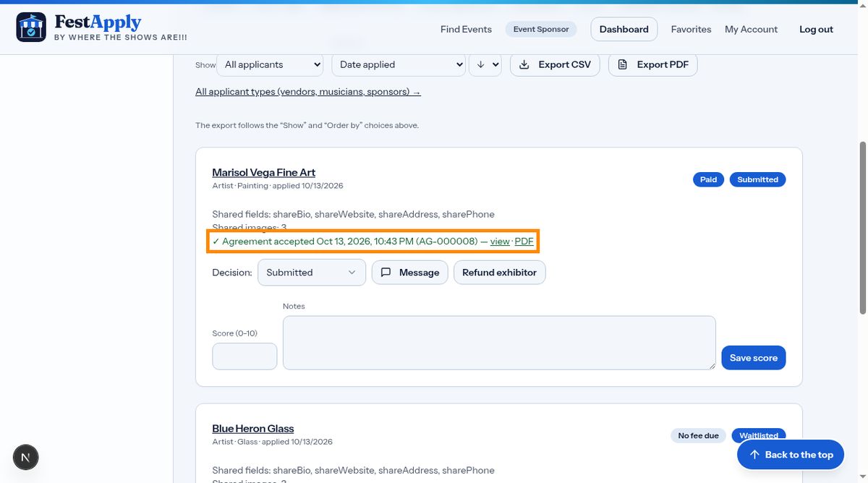Export applicants as CSV

click(x=555, y=64)
